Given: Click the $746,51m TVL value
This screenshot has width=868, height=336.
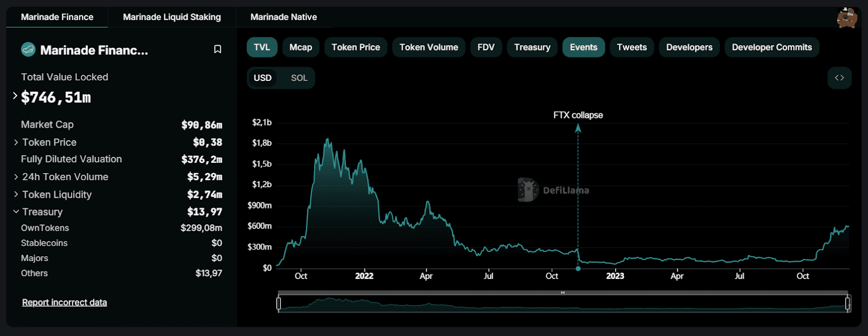Looking at the screenshot, I should pos(56,97).
